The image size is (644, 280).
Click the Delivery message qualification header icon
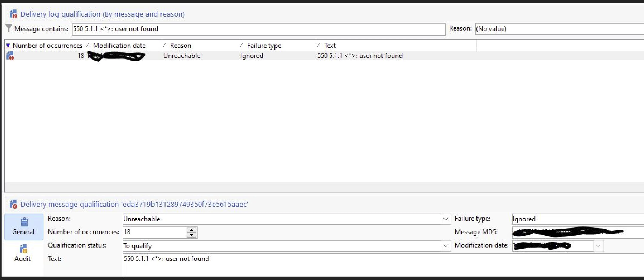[x=13, y=204]
